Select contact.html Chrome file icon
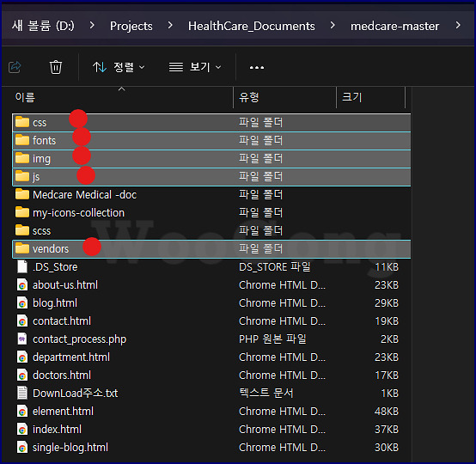Viewport: 476px width, 464px height. 22,321
